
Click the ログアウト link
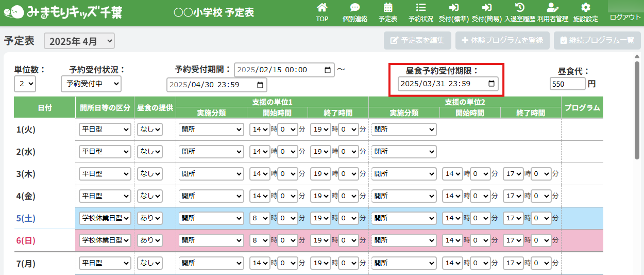(625, 18)
